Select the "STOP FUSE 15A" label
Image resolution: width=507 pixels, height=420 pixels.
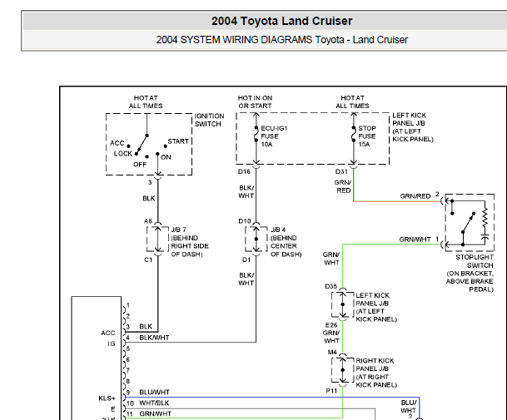pos(367,136)
